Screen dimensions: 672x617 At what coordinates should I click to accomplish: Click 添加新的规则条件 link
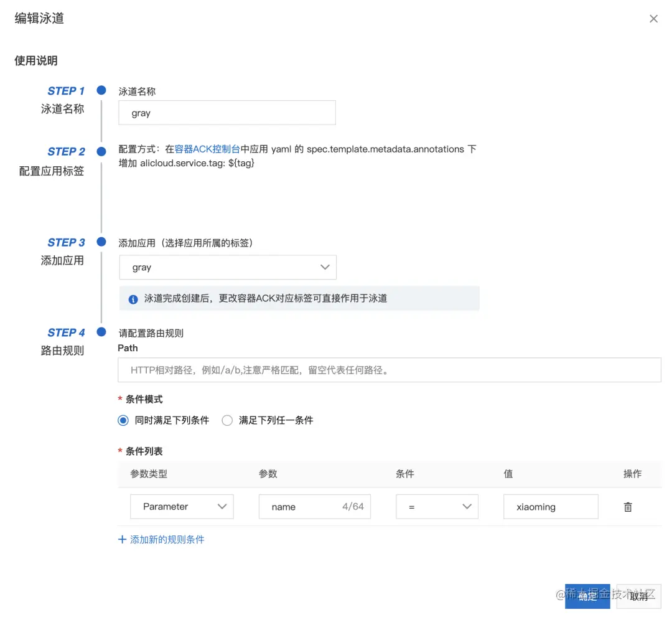(161, 539)
